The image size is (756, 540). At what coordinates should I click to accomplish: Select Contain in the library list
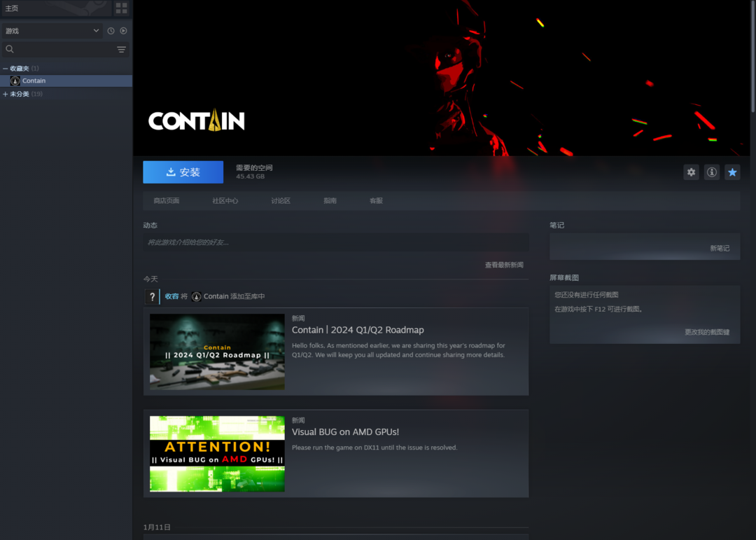[66, 81]
